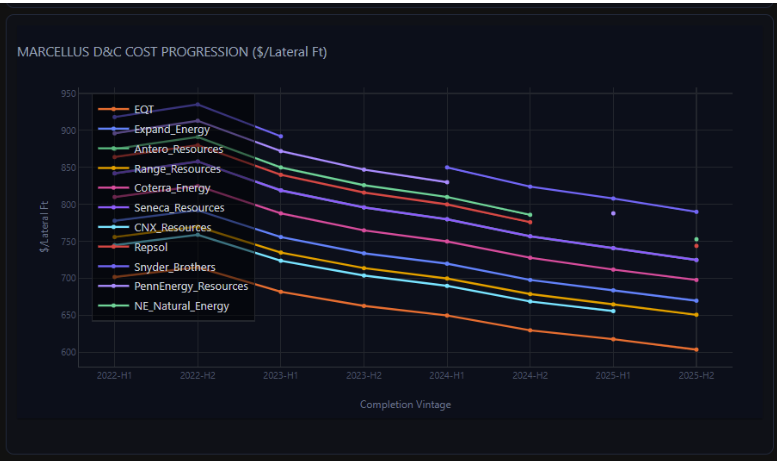Click EQT's orange data point at 2025-H2
Screen dimensions: 778x463
(x=696, y=350)
